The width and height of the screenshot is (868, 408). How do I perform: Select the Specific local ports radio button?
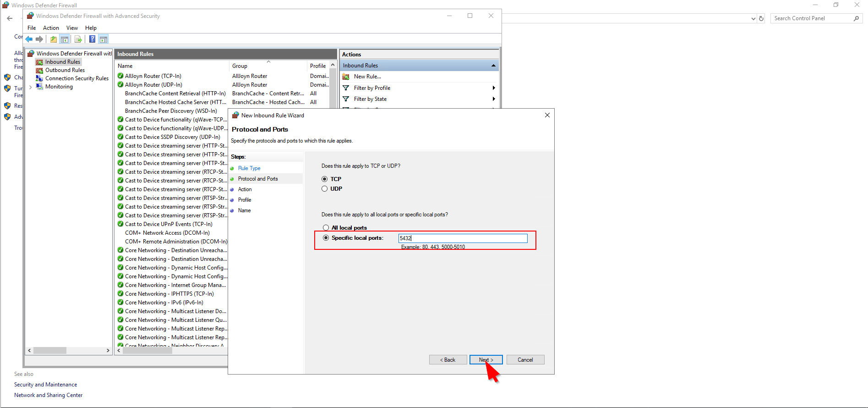pos(326,238)
